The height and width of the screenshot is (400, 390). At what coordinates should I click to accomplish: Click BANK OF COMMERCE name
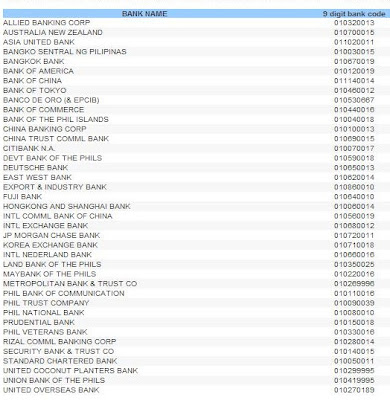[43, 110]
